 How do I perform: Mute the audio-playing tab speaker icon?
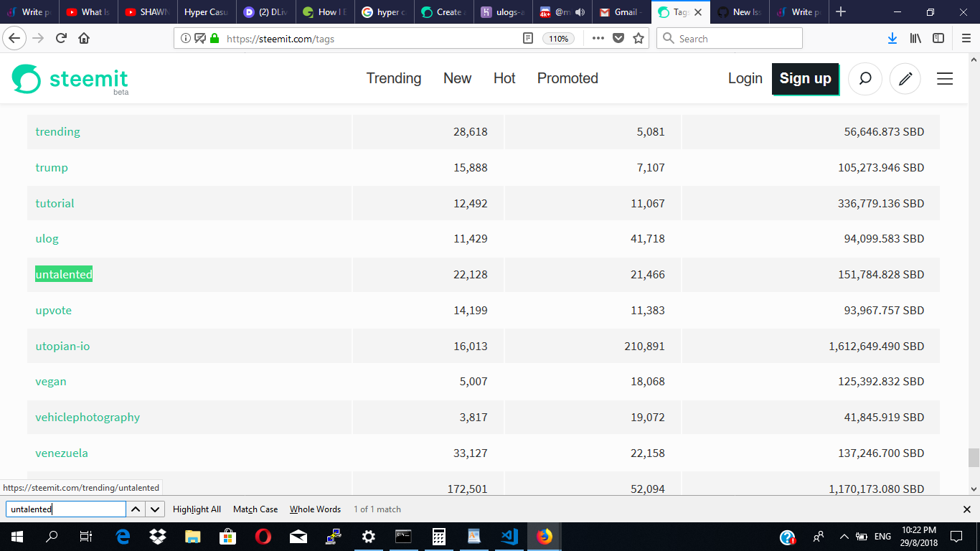pyautogui.click(x=580, y=12)
